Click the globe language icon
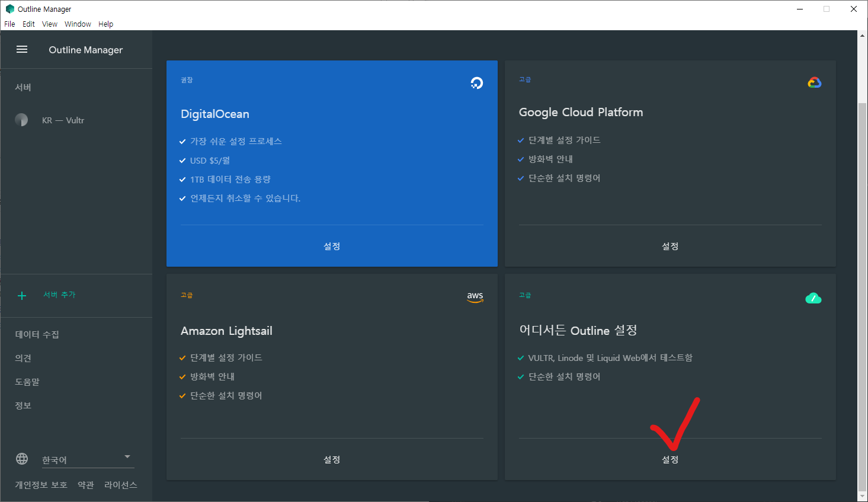The width and height of the screenshot is (868, 502). [22, 459]
